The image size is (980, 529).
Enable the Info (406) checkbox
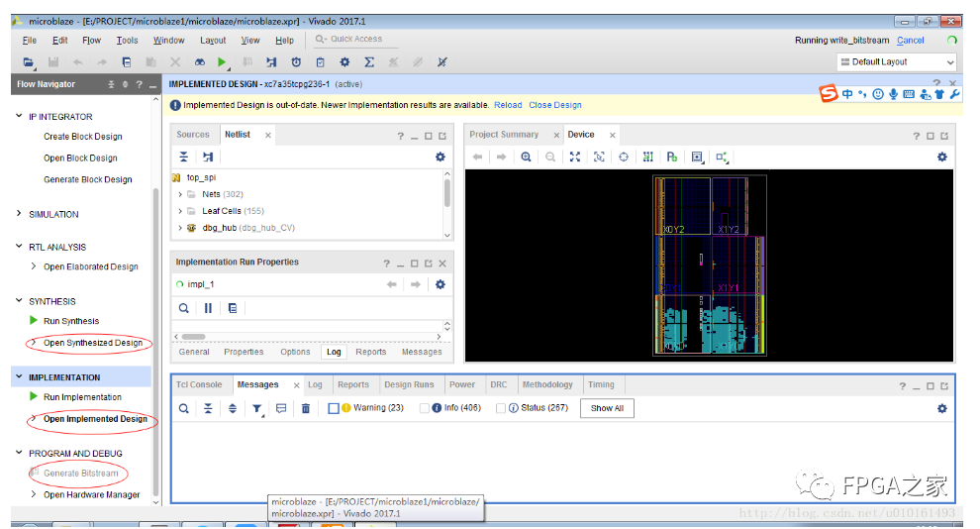coord(425,408)
